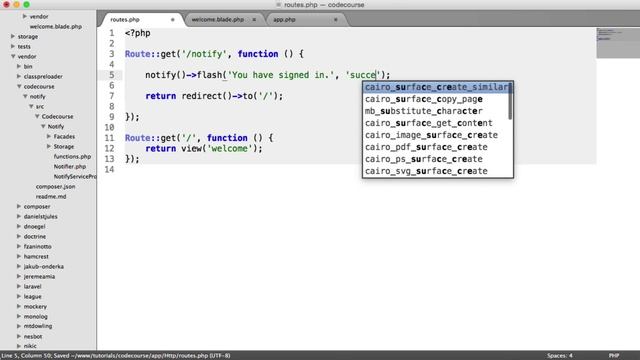The width and height of the screenshot is (640, 360).
Task: Collapse the Notify subfolder arrow
Action: tap(43, 126)
